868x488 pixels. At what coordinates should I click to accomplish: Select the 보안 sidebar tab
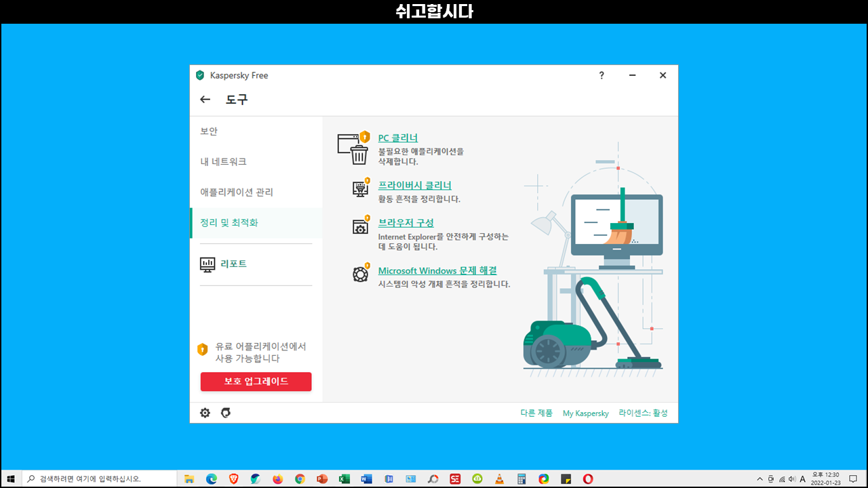[256, 131]
